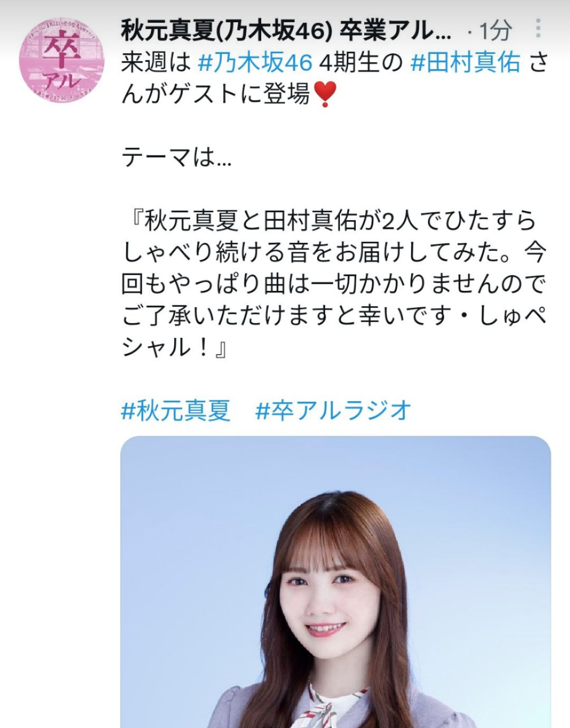
Task: Open the pink 卒アル profile avatar
Action: [x=62, y=61]
